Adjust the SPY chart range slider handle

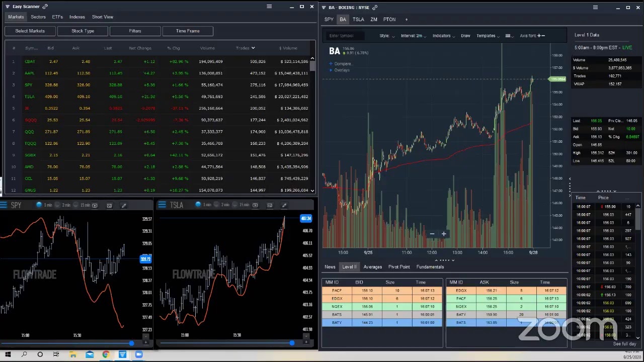[131, 343]
